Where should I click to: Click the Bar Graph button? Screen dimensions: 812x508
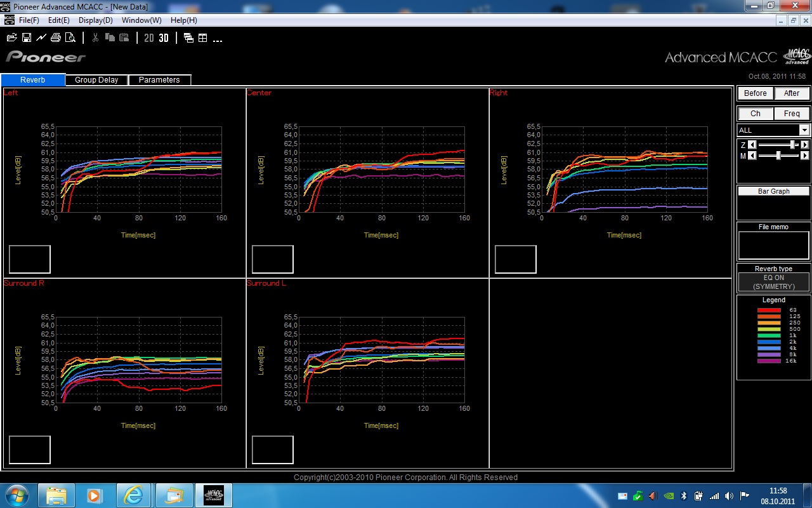coord(773,191)
